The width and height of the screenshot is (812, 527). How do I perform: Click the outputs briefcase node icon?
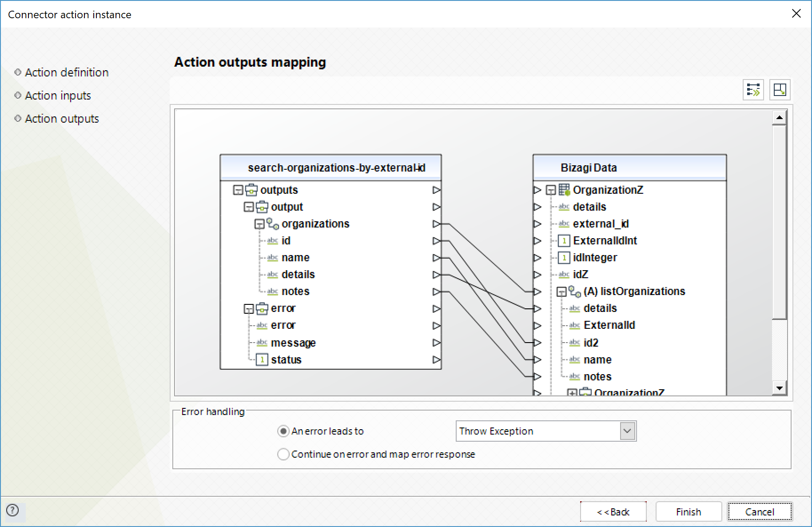click(251, 190)
